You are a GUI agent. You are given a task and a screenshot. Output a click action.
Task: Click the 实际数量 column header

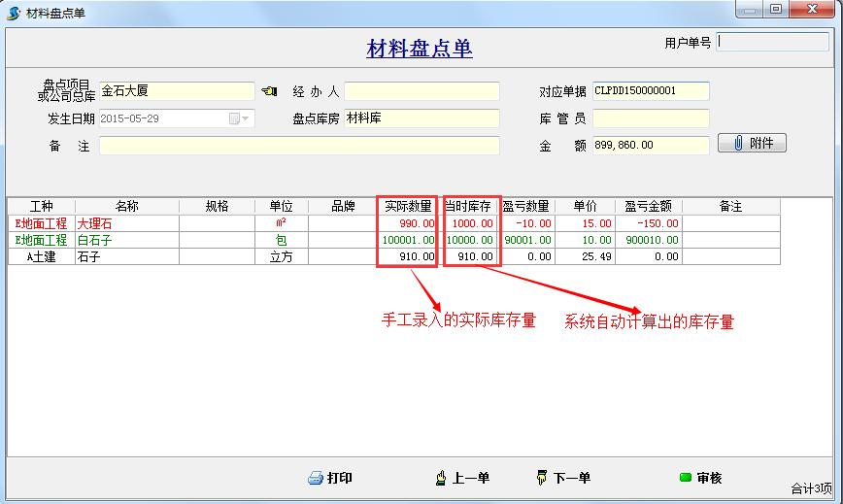(x=408, y=207)
